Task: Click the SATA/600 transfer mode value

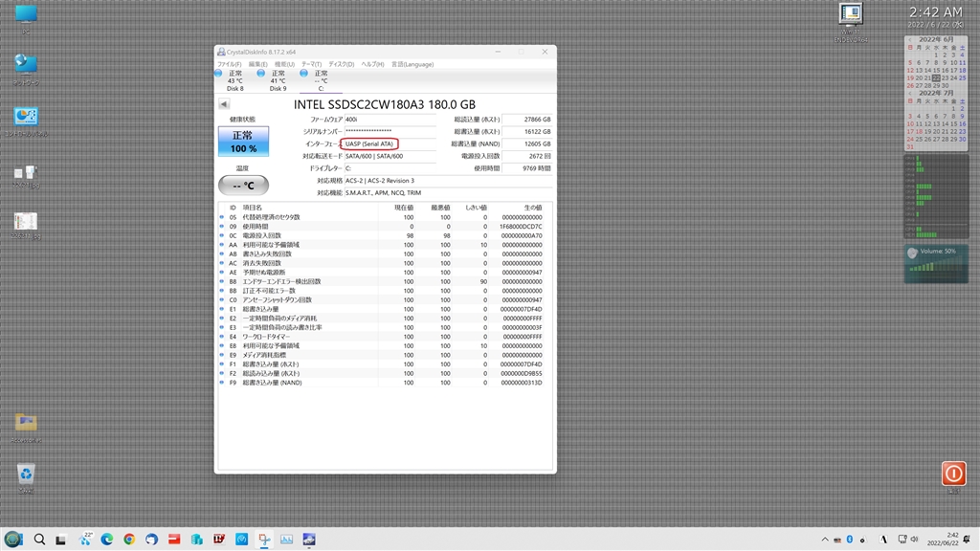Action: coord(390,156)
